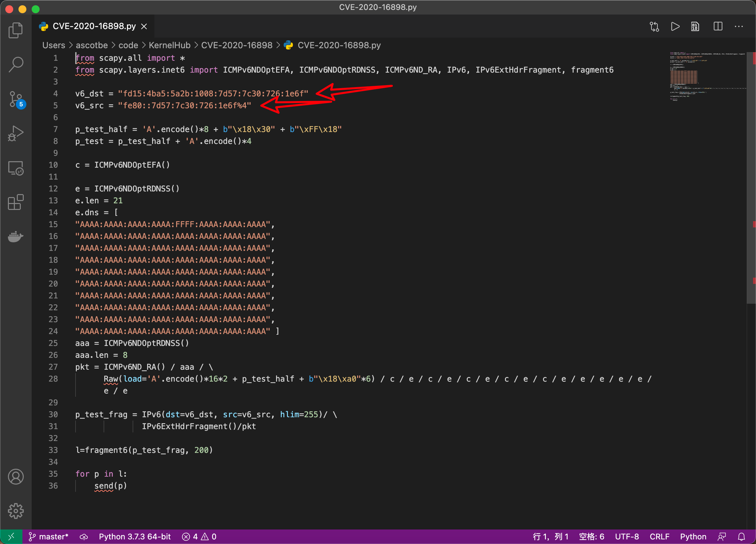Click KernelHub in the breadcrumb path
This screenshot has height=544, width=756.
[x=169, y=45]
